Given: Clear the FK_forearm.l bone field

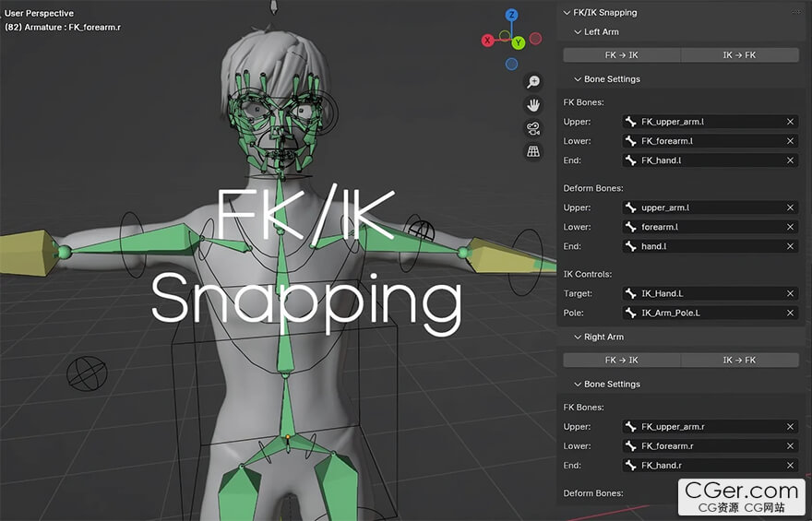Looking at the screenshot, I should click(790, 141).
